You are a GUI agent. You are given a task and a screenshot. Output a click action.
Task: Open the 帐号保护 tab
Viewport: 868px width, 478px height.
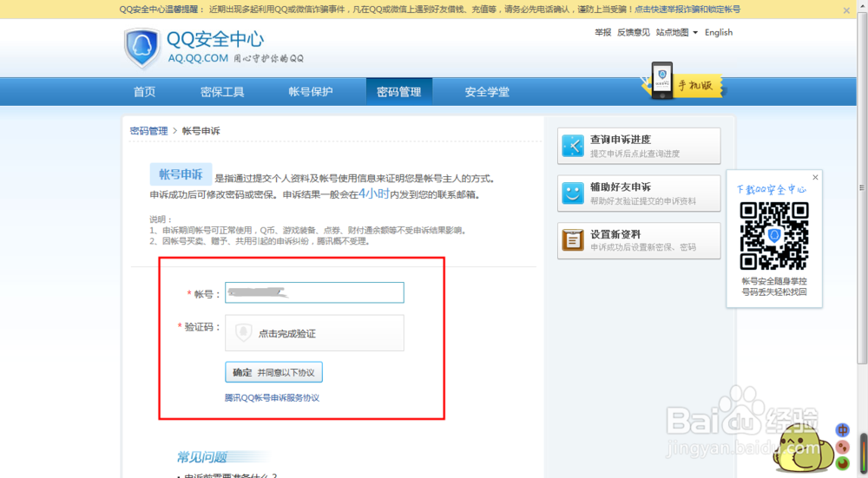click(x=311, y=92)
